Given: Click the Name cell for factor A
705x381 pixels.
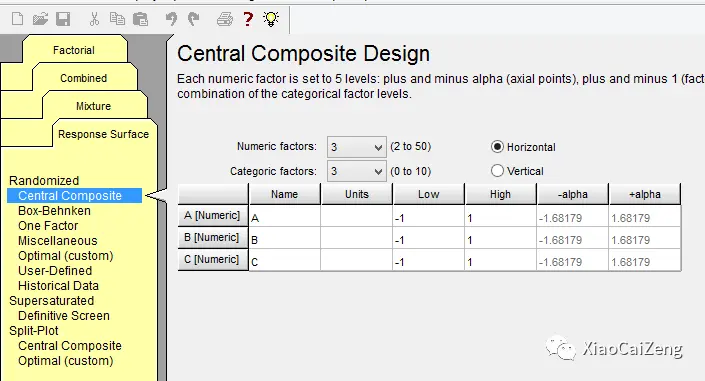Looking at the screenshot, I should coord(285,218).
